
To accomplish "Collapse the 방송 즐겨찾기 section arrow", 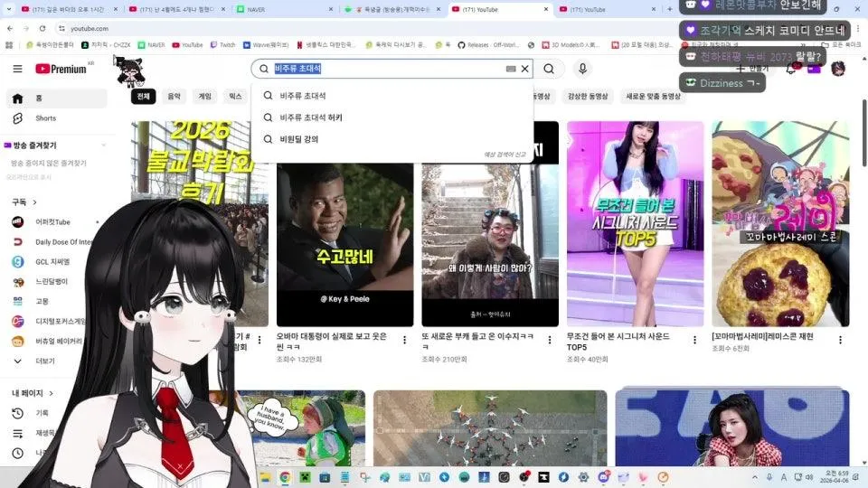I will pos(103,145).
